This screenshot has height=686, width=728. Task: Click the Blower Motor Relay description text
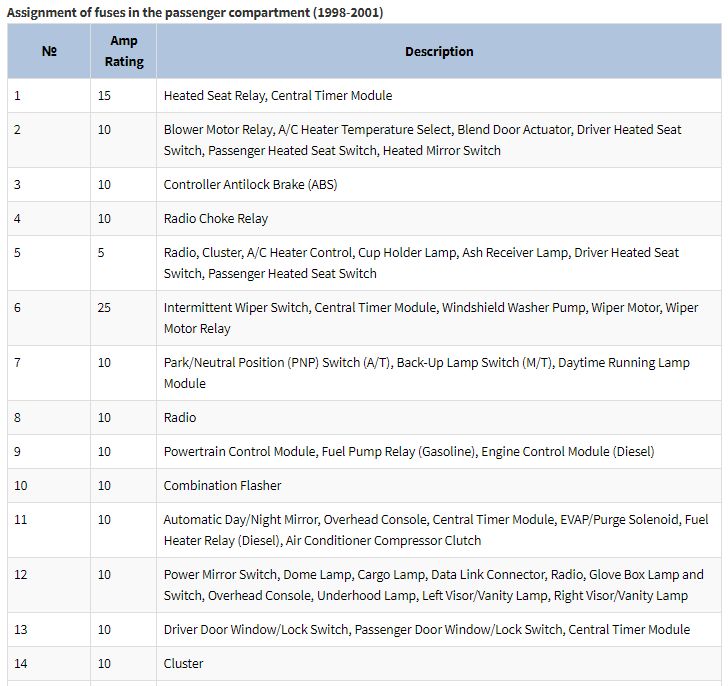[422, 140]
